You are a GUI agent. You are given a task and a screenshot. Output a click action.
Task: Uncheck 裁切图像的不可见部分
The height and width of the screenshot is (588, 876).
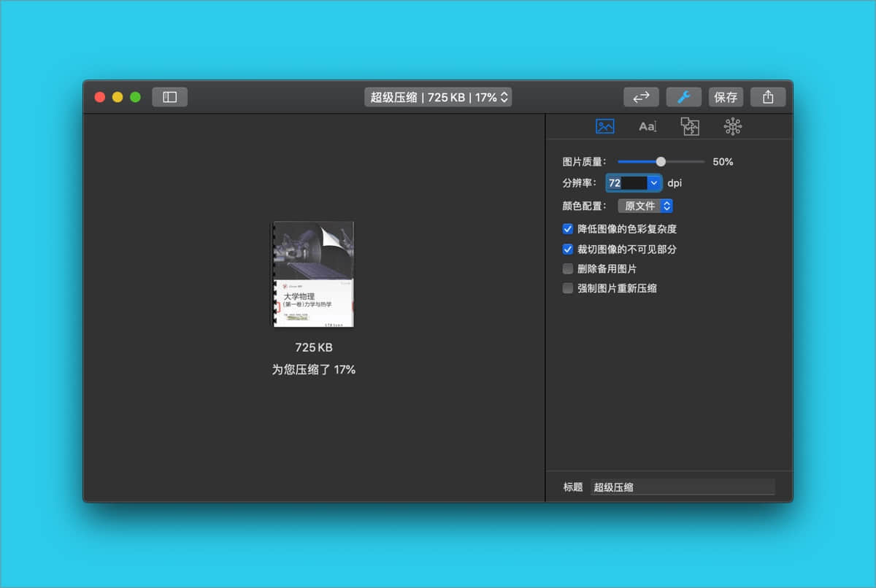(568, 249)
